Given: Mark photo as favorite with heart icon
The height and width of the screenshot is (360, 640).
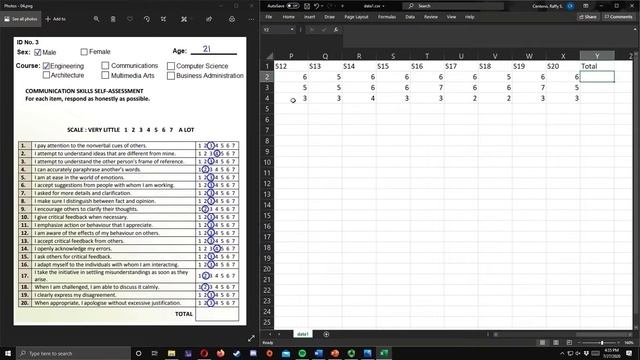Looking at the screenshot, I should (130, 19).
